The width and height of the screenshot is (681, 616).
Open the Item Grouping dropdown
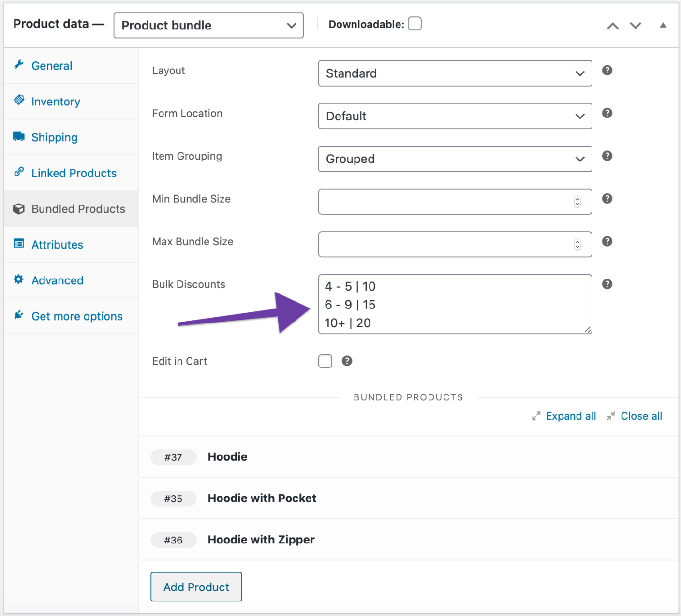pos(455,159)
